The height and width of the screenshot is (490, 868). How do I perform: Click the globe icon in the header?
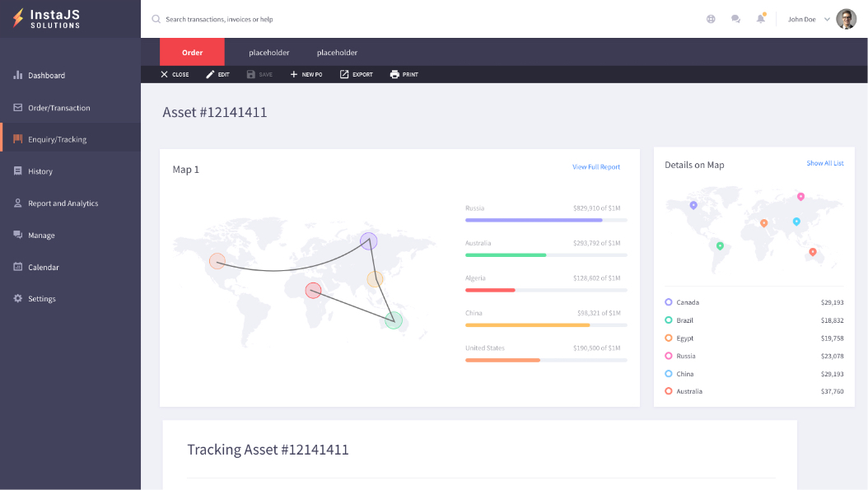click(x=711, y=19)
